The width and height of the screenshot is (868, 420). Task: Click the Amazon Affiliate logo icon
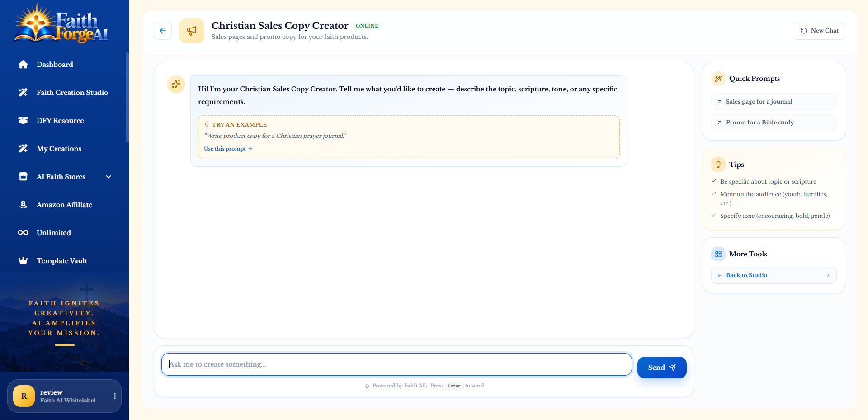[23, 205]
